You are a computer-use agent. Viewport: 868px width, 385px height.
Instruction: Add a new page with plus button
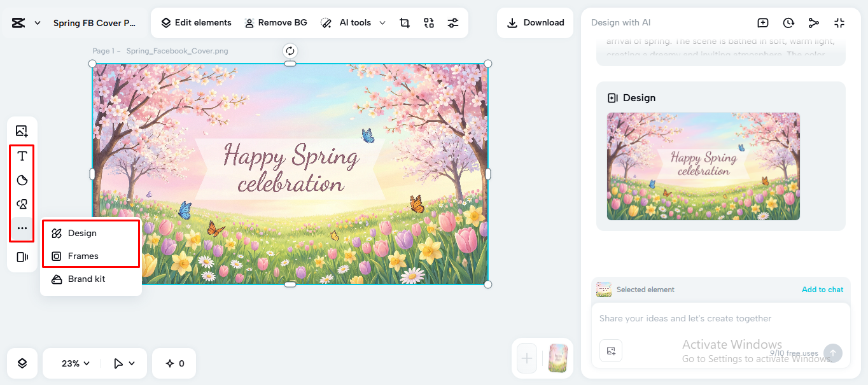(527, 358)
